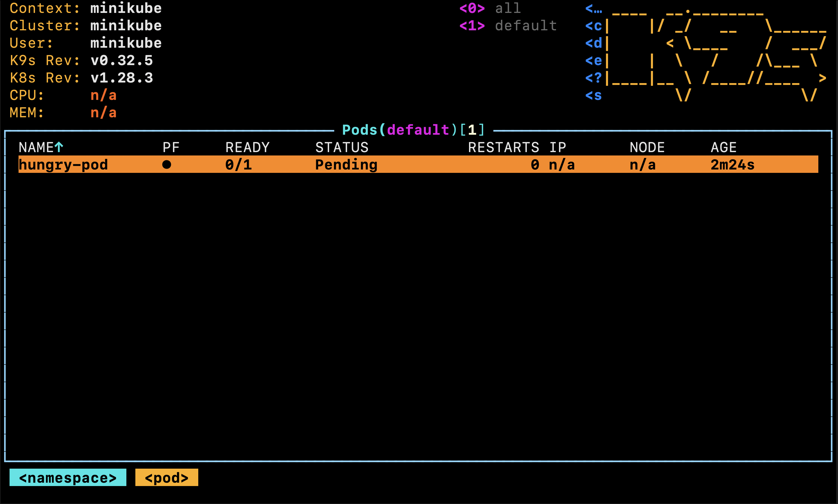Click the AGE column header
This screenshot has height=504, width=838.
[723, 147]
